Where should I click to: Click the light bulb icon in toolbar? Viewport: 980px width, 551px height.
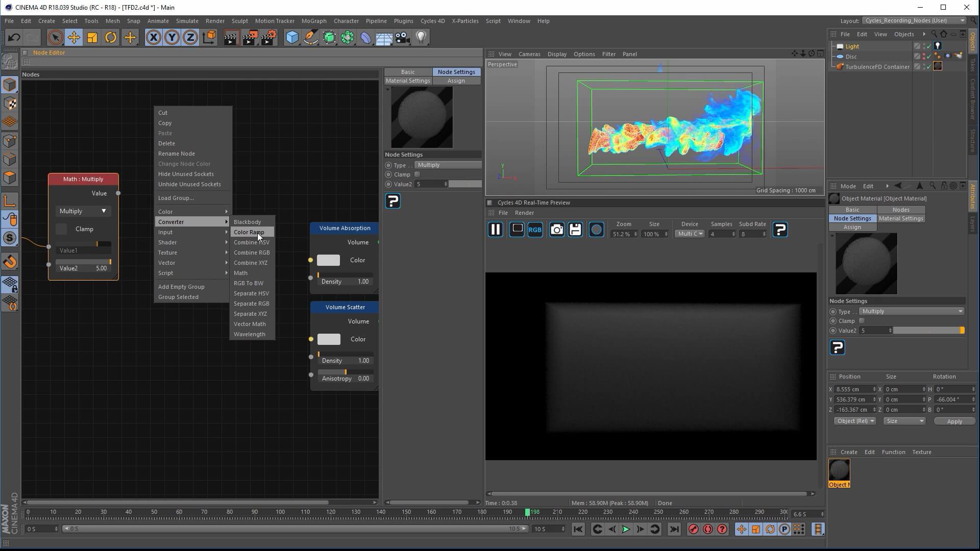pos(421,37)
